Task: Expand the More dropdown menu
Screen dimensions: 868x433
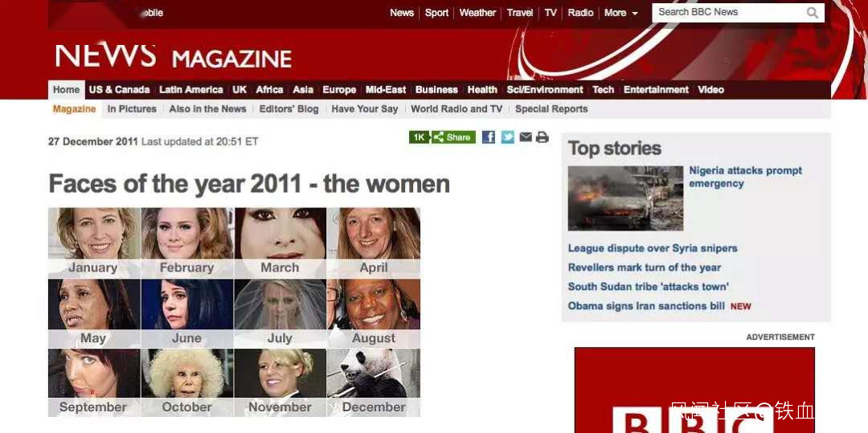Action: tap(620, 13)
